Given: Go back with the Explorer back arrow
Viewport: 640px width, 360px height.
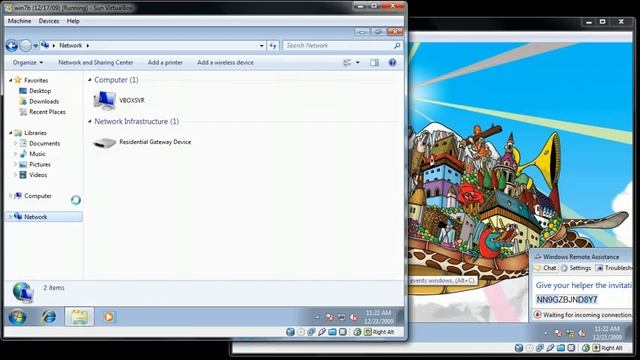Looking at the screenshot, I should 11,46.
